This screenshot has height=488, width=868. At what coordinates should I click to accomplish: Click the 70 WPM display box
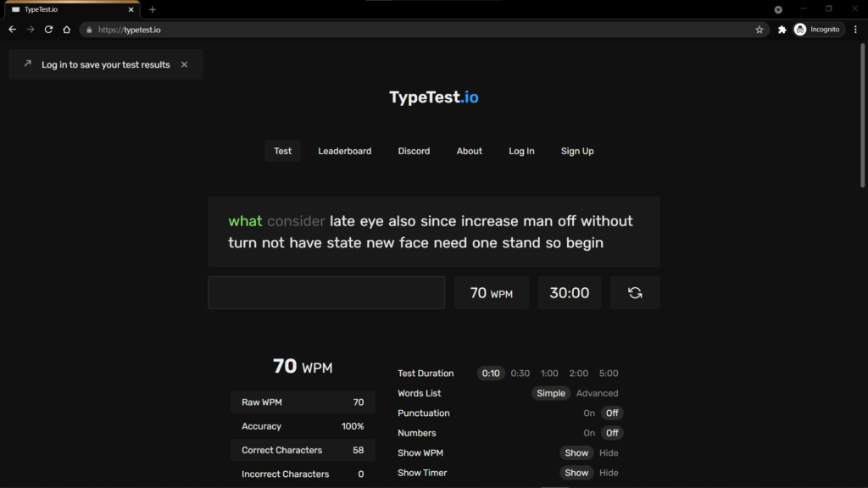click(x=491, y=292)
